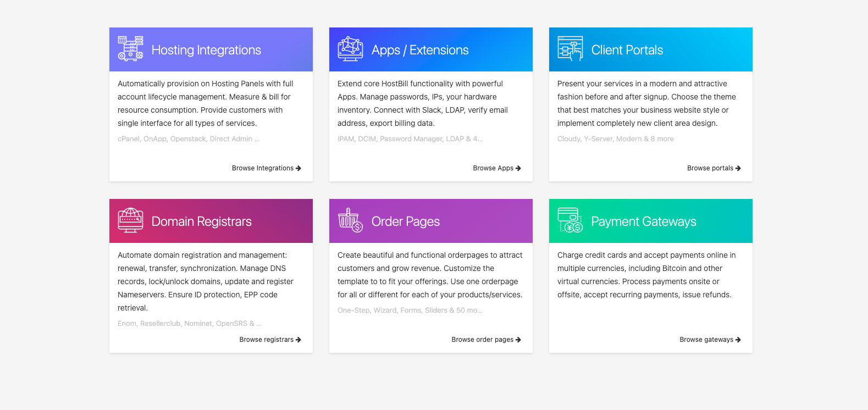868x410 pixels.
Task: Open the Client Portals heading
Action: (x=627, y=50)
